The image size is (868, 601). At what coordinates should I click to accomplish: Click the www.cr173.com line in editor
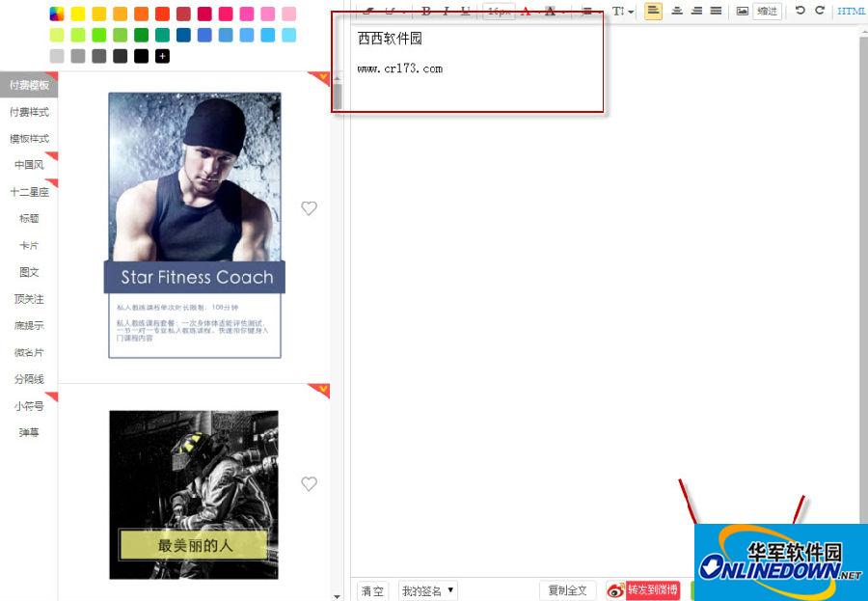tap(400, 68)
